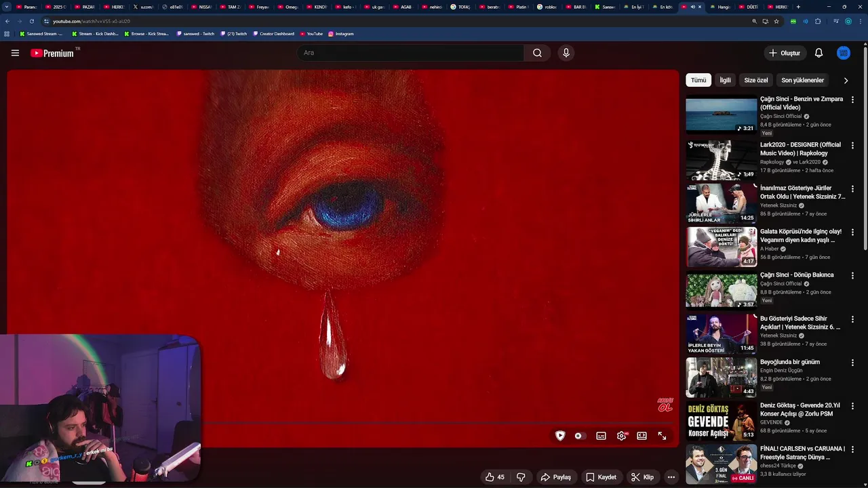868x488 pixels.
Task: Start voice search with microphone icon
Action: (566, 53)
